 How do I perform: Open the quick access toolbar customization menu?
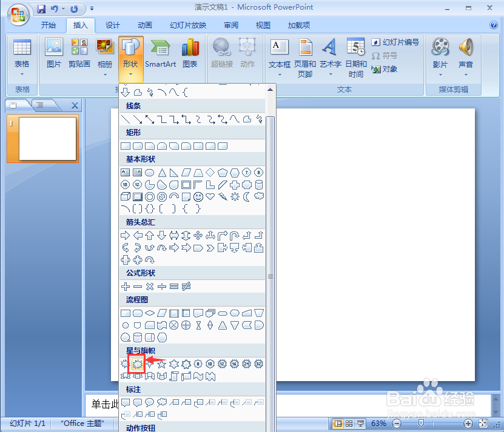click(92, 8)
